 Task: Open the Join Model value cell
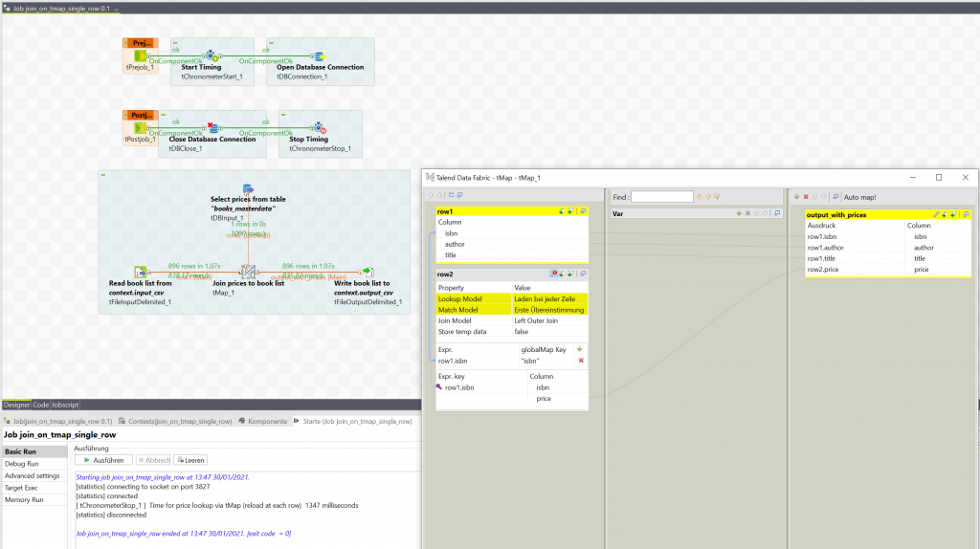coord(549,320)
